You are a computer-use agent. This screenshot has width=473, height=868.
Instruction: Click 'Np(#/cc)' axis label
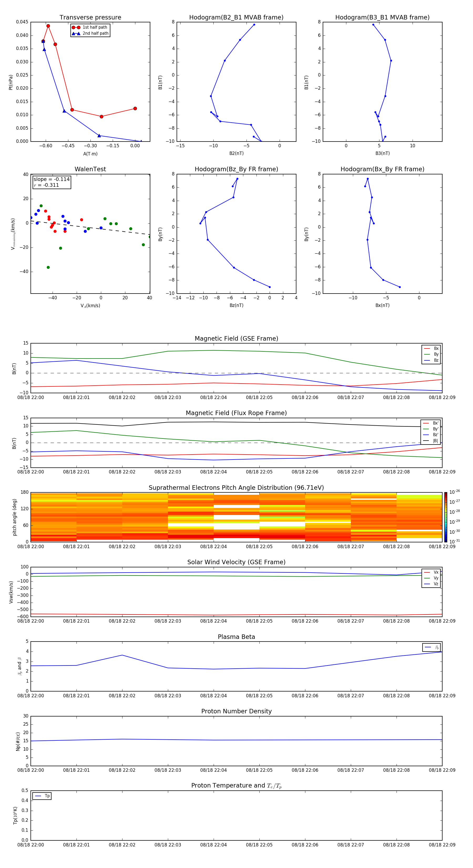(x=18, y=741)
